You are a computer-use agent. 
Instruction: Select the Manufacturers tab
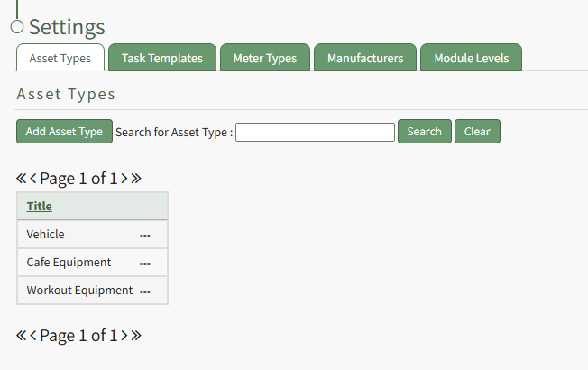(x=365, y=58)
